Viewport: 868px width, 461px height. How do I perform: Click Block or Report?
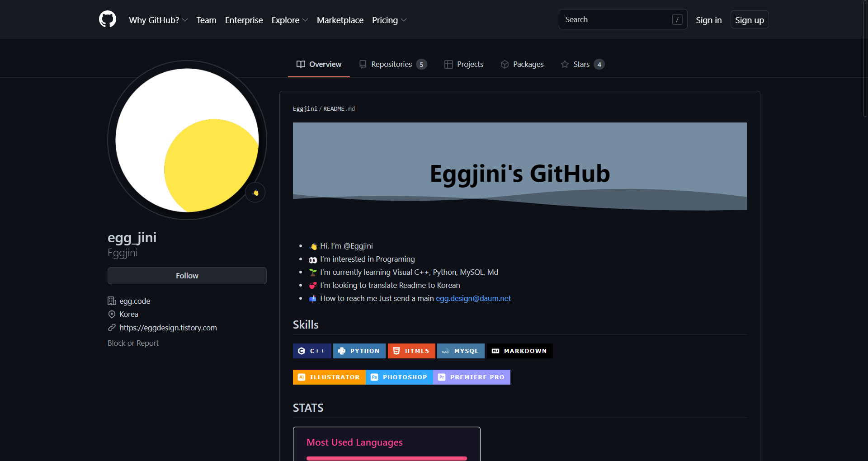click(133, 343)
